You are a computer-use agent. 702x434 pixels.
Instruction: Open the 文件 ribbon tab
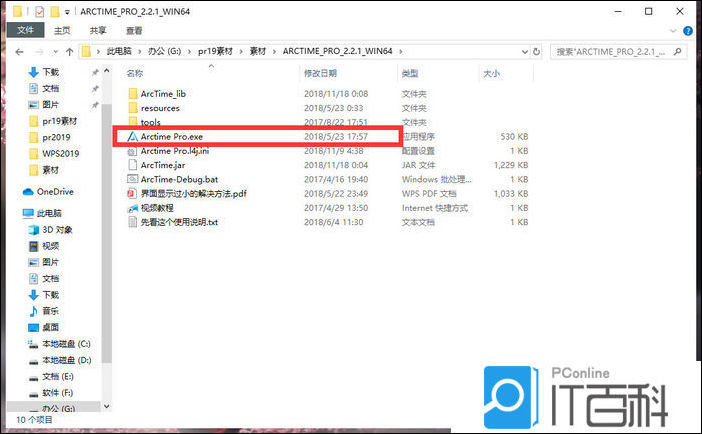point(26,30)
